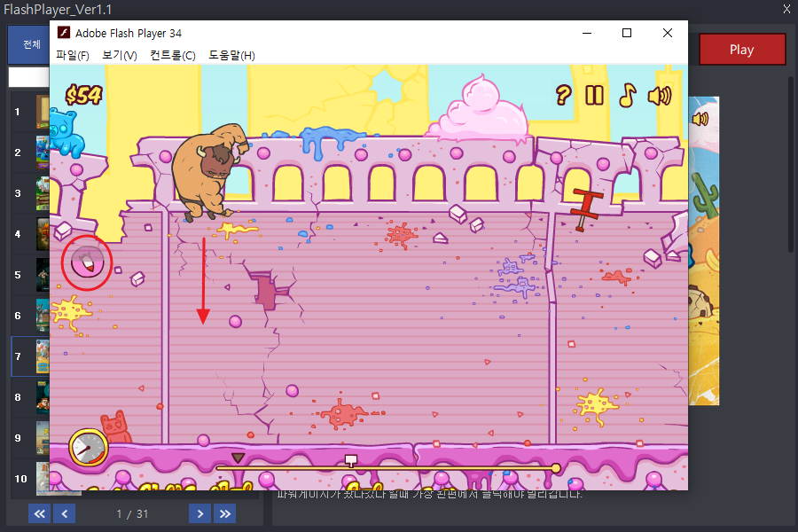The width and height of the screenshot is (798, 532).
Task: Select game row 3 in the list
Action: (x=30, y=193)
